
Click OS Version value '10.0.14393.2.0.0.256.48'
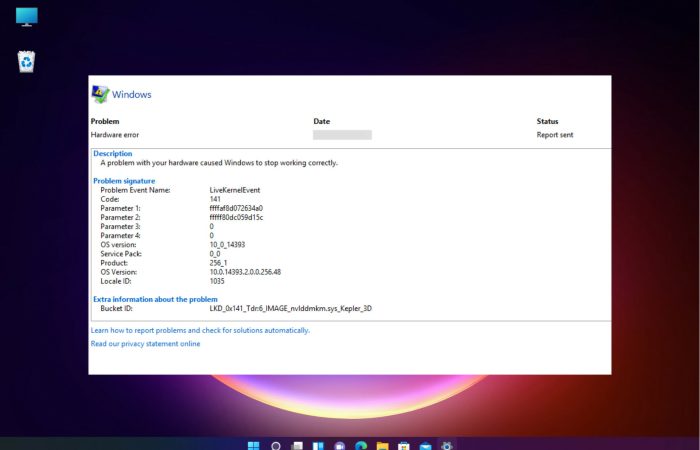point(245,272)
